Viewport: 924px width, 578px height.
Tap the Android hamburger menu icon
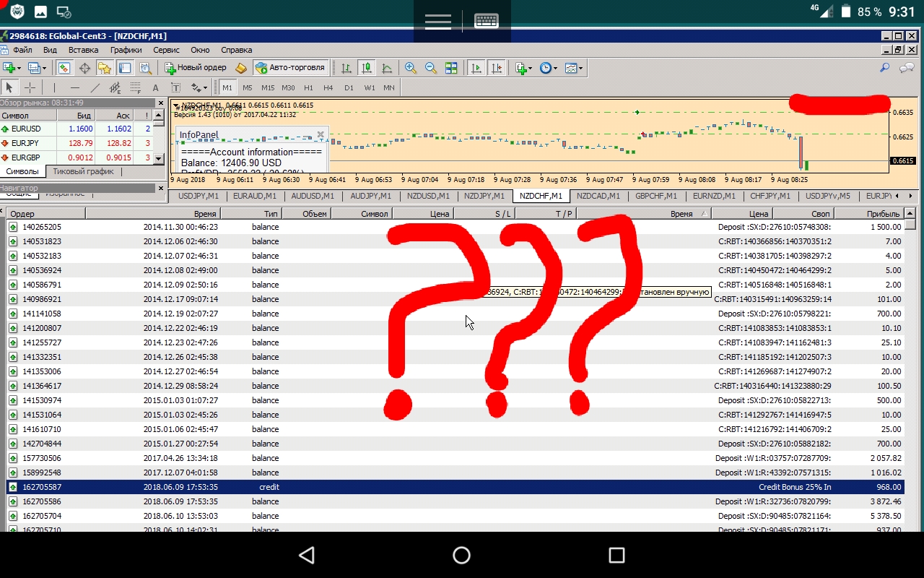pos(438,21)
